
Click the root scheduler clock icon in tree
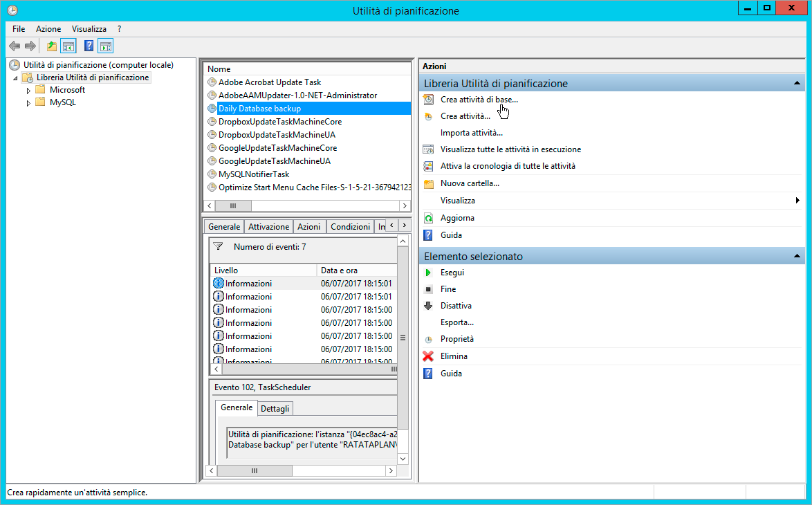click(15, 65)
